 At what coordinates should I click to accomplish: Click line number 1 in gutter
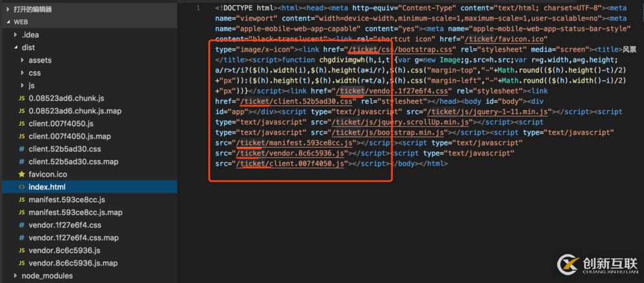tap(198, 8)
